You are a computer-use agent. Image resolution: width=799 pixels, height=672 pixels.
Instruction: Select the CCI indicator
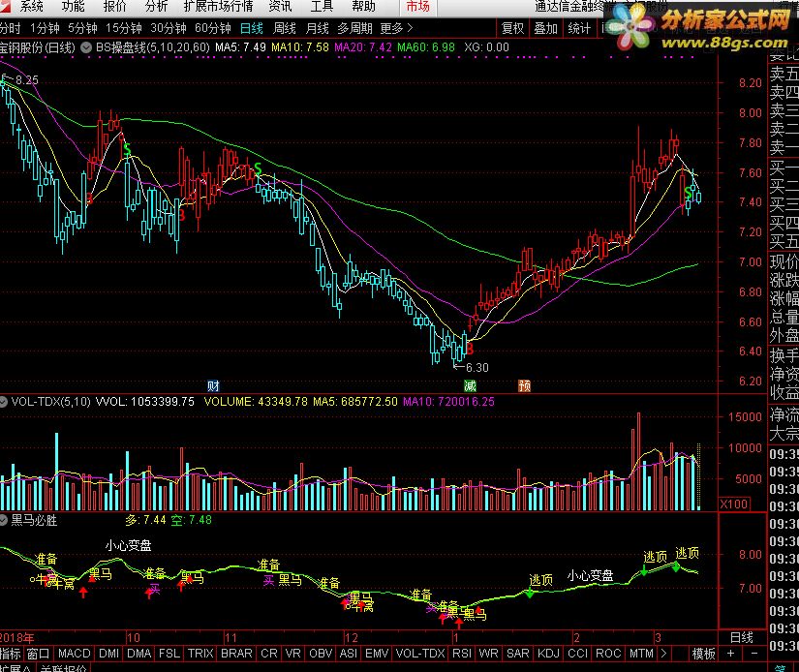click(578, 654)
